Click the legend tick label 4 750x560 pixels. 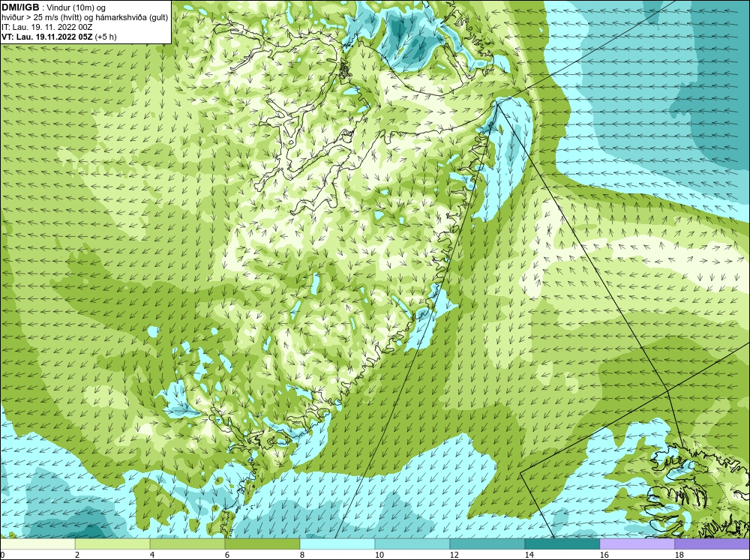click(x=152, y=555)
